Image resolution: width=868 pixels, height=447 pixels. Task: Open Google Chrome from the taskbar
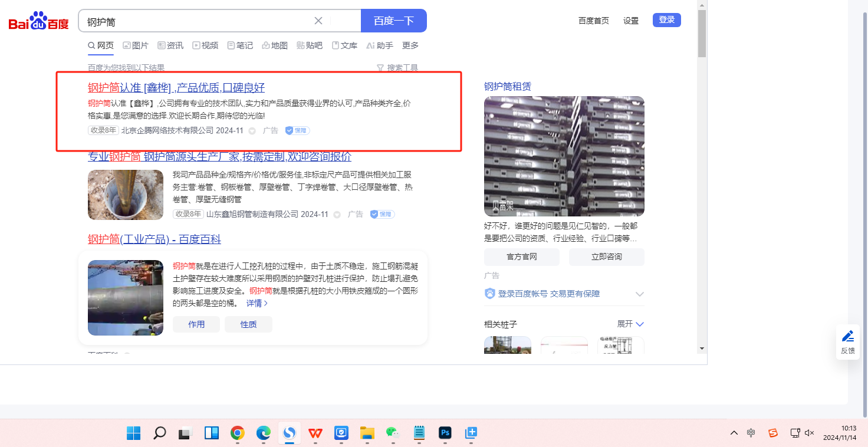point(238,433)
